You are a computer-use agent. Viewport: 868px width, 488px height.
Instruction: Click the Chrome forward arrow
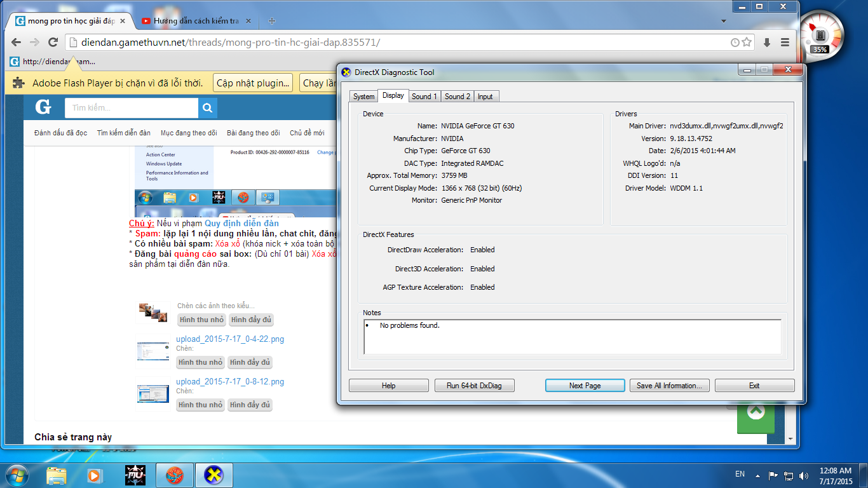[35, 42]
